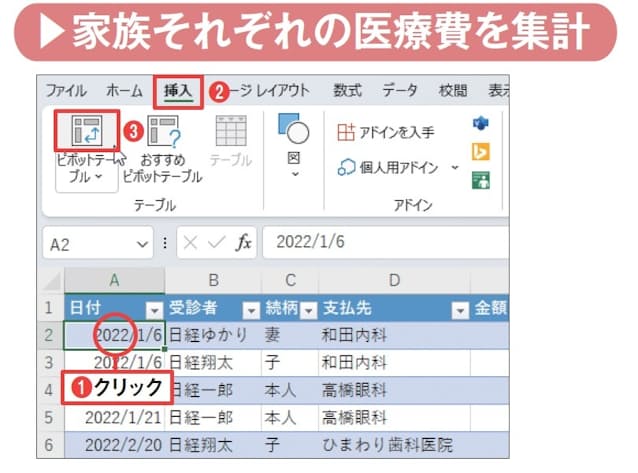Click the select-all corner triangle
Image resolution: width=638 pixels, height=473 pixels.
(52, 280)
